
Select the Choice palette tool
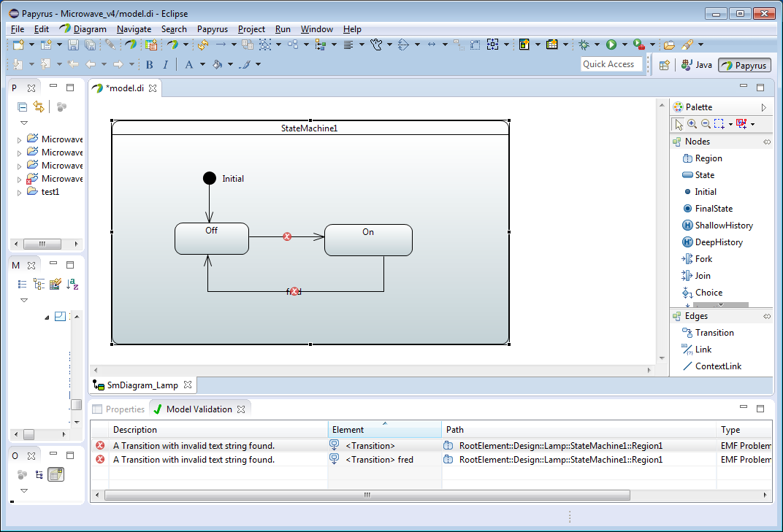pyautogui.click(x=702, y=293)
